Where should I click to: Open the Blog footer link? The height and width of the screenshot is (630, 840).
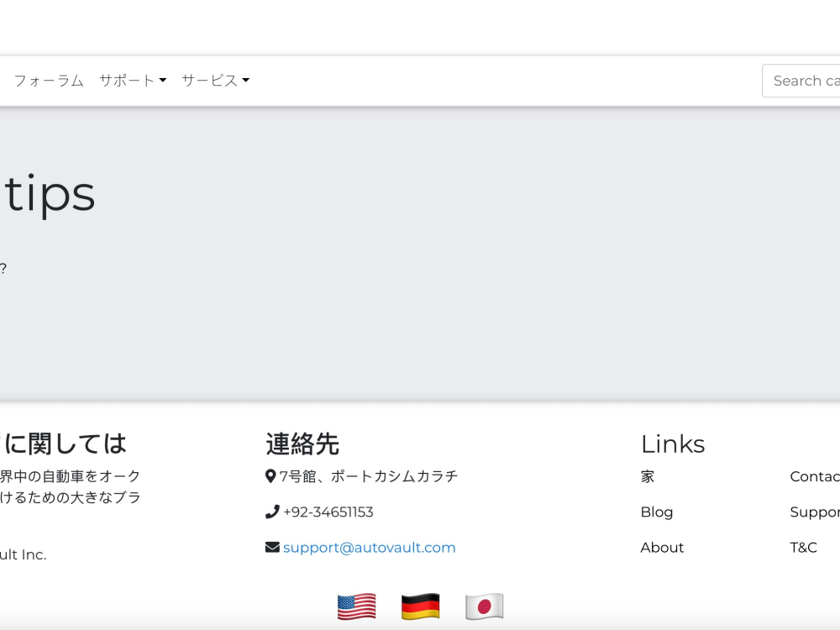[x=657, y=512]
